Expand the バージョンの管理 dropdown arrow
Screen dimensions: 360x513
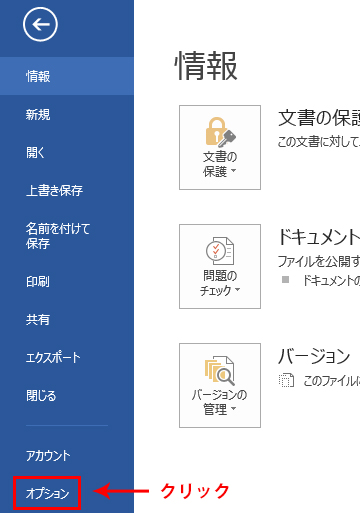(233, 408)
